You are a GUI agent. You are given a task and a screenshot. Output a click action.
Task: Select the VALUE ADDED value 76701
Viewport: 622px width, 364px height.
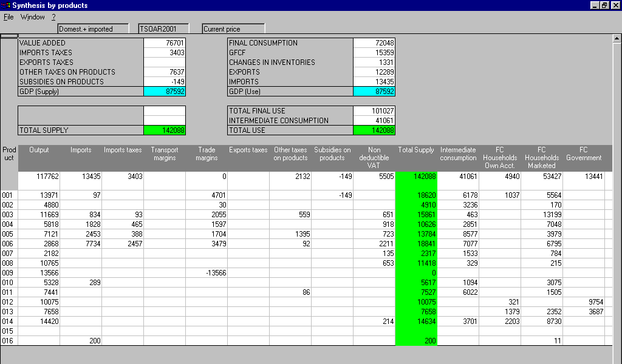[165, 43]
